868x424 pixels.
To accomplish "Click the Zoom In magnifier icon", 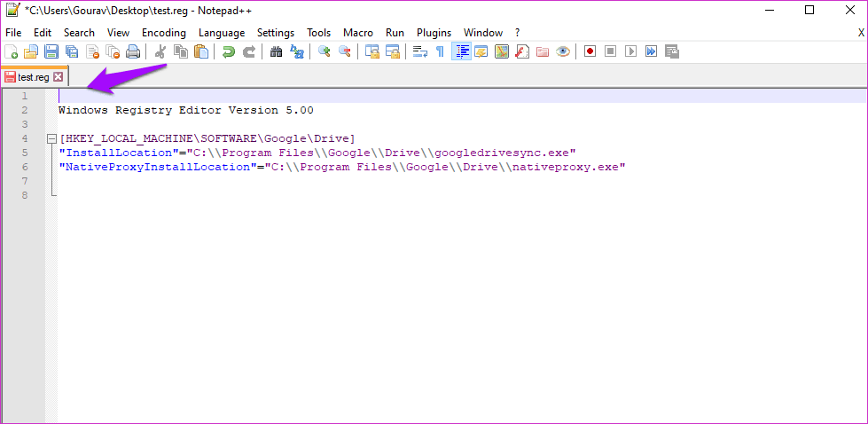I will (x=325, y=51).
